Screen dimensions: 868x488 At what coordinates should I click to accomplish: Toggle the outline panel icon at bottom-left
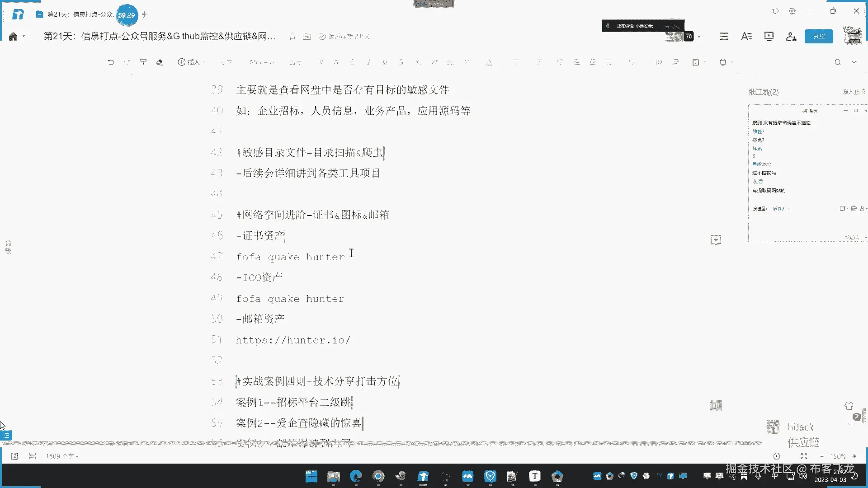click(6, 436)
